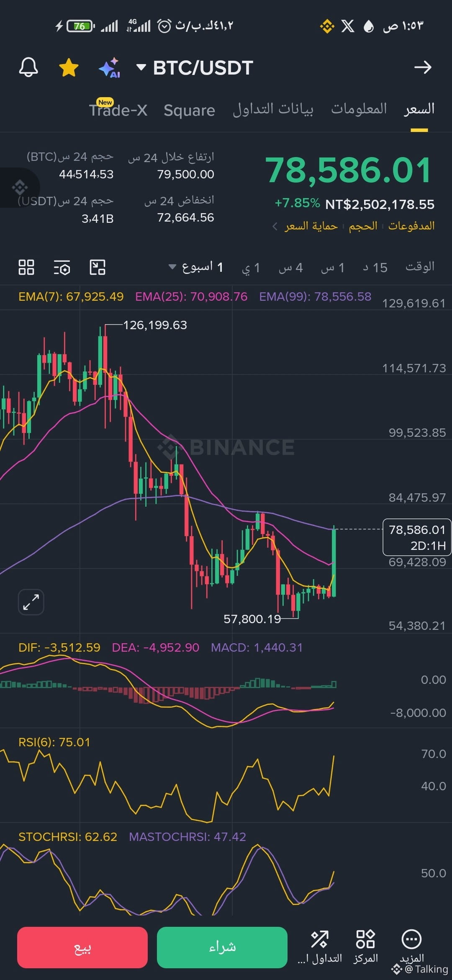The image size is (452, 980).
Task: Expand the 1 اسبوع interval dropdown
Action: (195, 267)
